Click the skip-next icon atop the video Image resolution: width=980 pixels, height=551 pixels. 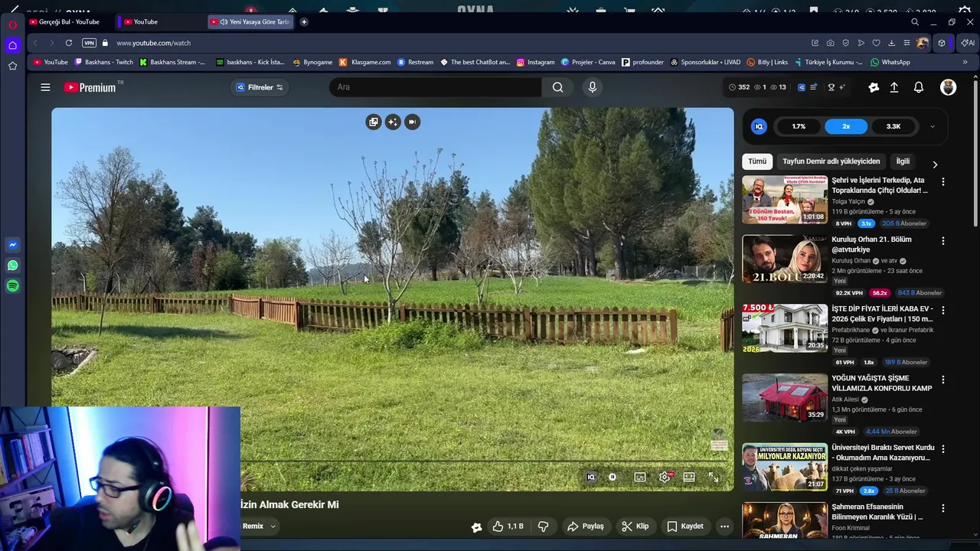click(x=412, y=122)
